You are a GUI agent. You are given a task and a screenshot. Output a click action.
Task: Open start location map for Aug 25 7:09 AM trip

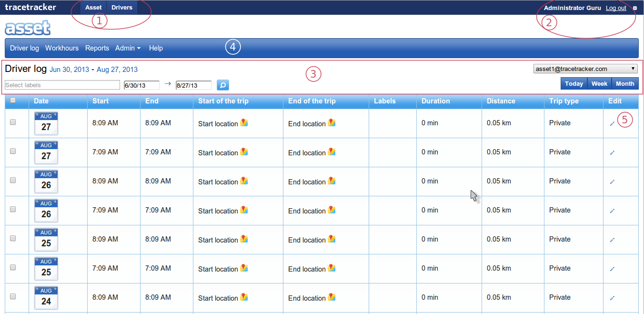pos(244,268)
